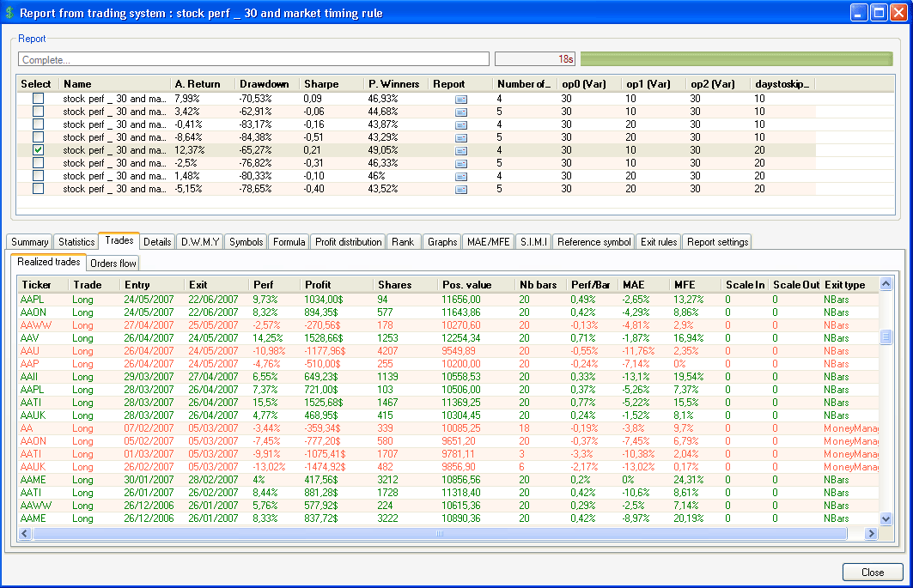Open the report for the 3,42% return strategy
913x588 pixels.
461,112
